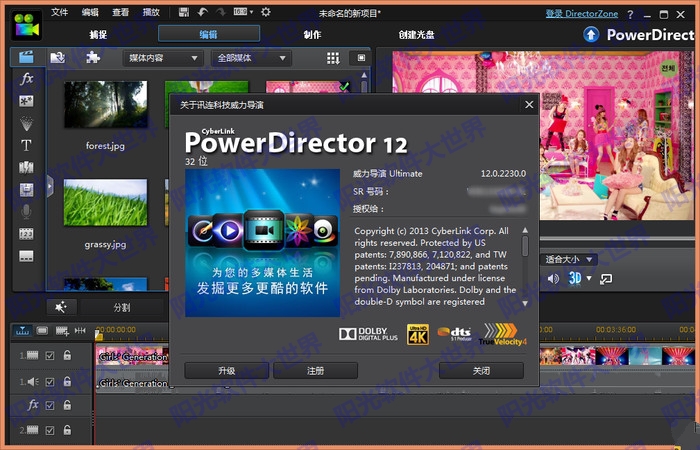Click the 升级 button in About dialog

[x=226, y=371]
